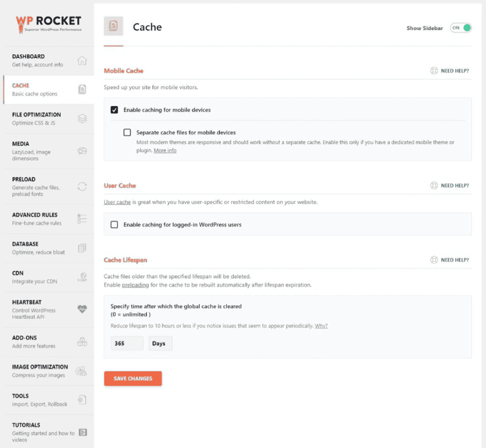This screenshot has height=448, width=486.
Task: Click the Heartbeat heart icon
Action: [82, 309]
